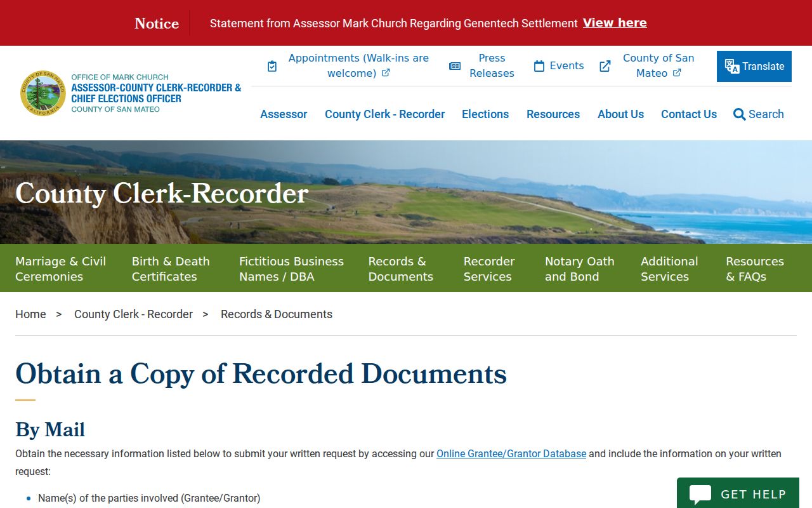This screenshot has height=508, width=812.
Task: Open the View here notice link
Action: click(x=615, y=23)
